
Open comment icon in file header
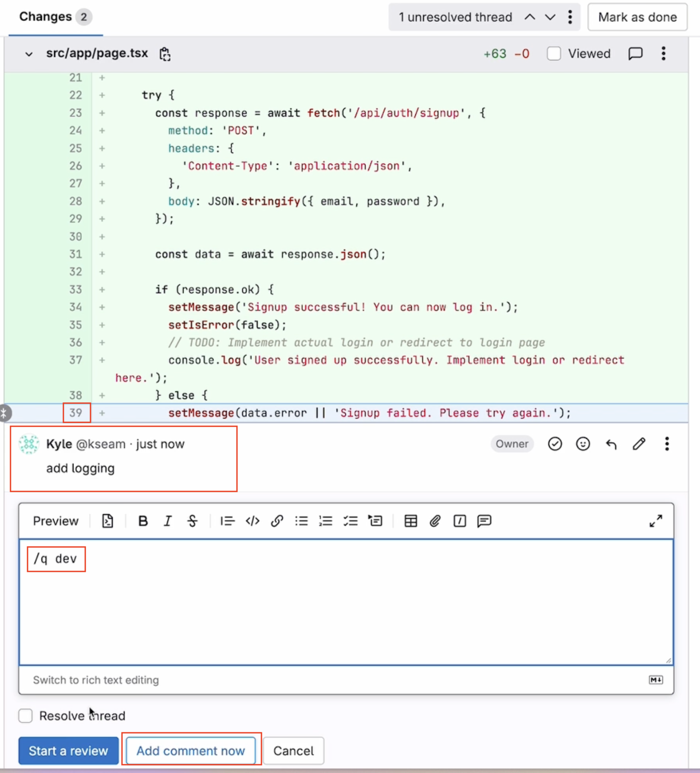click(x=635, y=54)
